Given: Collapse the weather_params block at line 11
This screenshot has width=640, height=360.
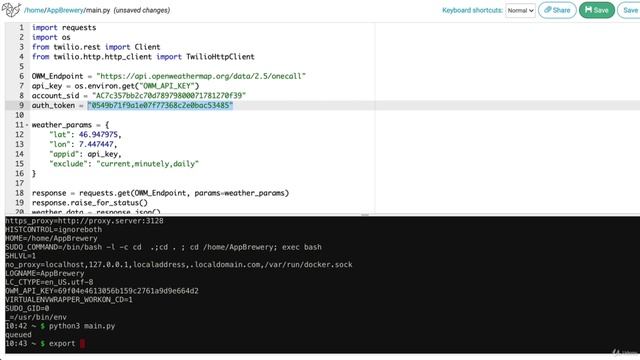Looking at the screenshot, I should pyautogui.click(x=27, y=125).
